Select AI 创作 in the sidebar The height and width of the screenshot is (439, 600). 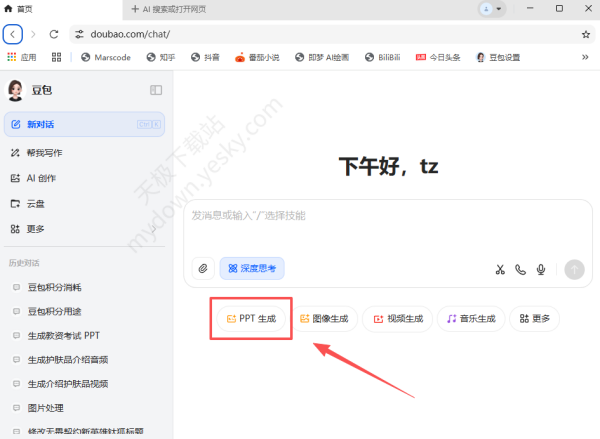pos(40,178)
